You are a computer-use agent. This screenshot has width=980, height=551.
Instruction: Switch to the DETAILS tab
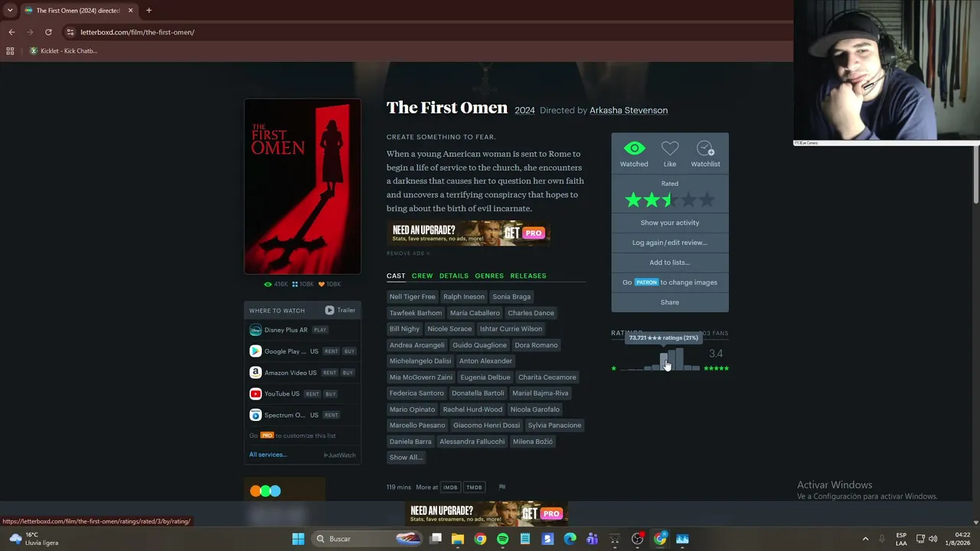click(453, 275)
